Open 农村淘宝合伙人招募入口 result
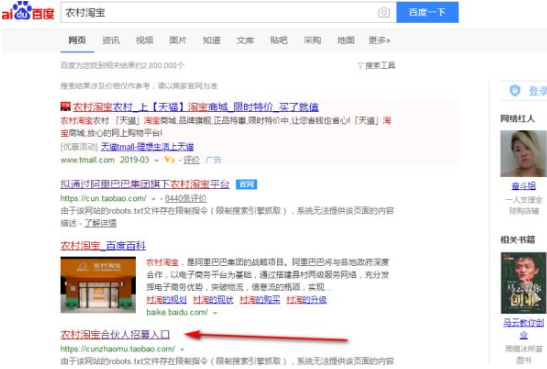This screenshot has height=369, width=547. tap(115, 335)
